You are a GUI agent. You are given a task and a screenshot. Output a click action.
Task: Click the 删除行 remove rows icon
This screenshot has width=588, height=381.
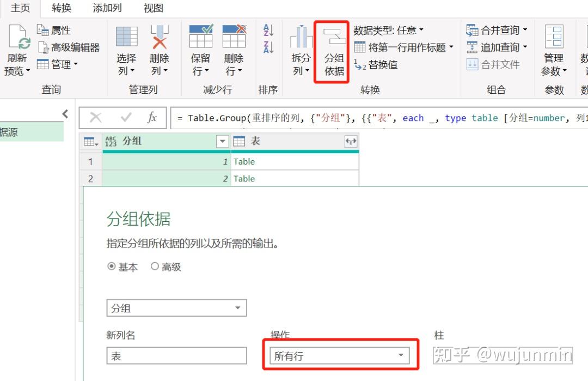[x=234, y=36]
